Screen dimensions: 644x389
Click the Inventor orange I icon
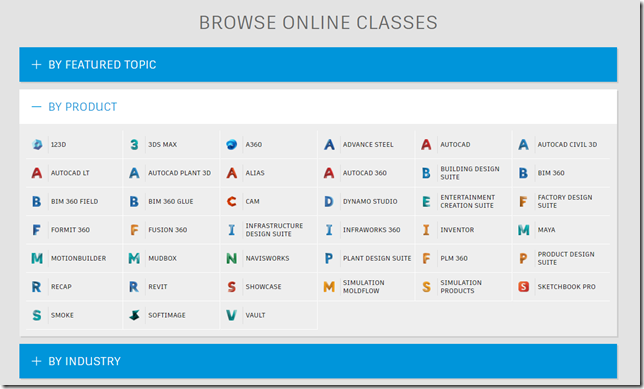(x=426, y=230)
